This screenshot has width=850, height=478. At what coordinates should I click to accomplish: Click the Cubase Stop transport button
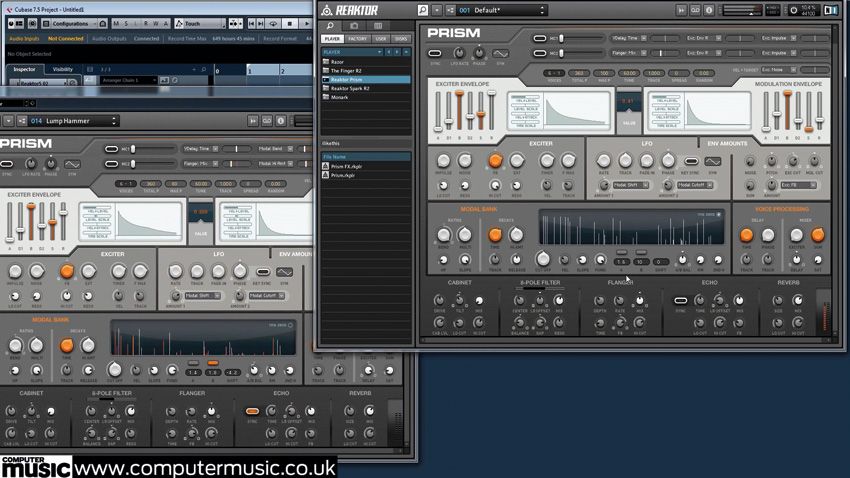(x=290, y=24)
